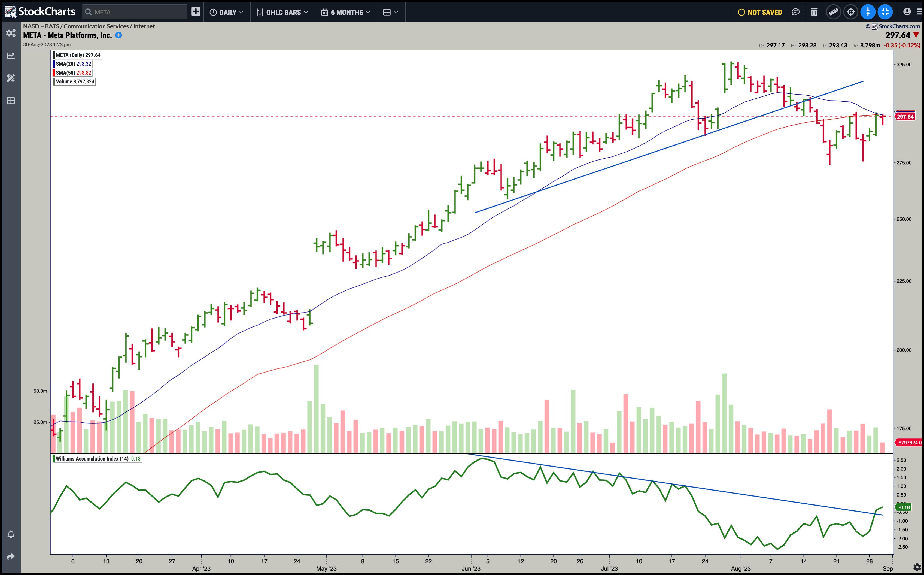Toggle the crosshair target mode
The height and width of the screenshot is (575, 924).
tap(851, 12)
